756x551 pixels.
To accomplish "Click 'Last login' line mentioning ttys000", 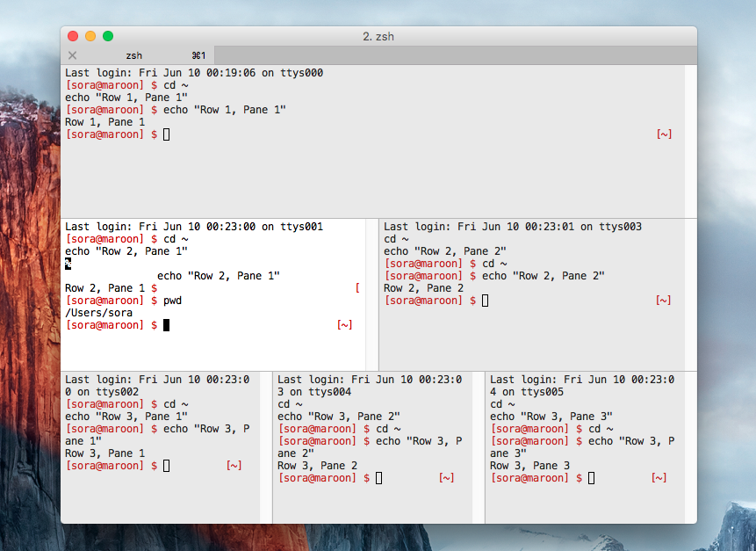I will (194, 73).
